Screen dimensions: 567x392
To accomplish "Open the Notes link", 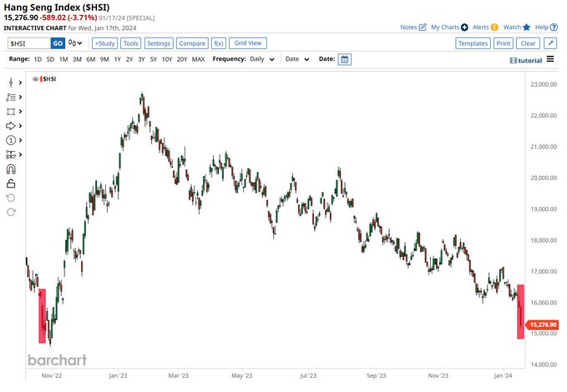I will coord(408,27).
